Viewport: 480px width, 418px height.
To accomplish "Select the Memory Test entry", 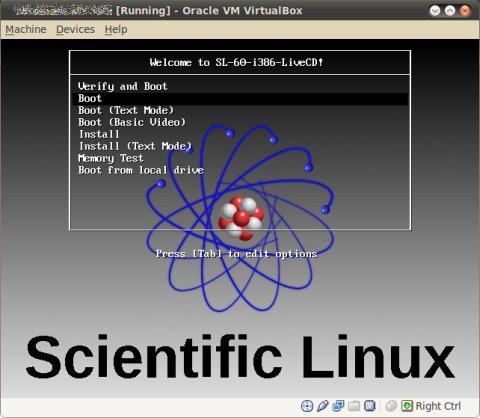I will pos(111,158).
